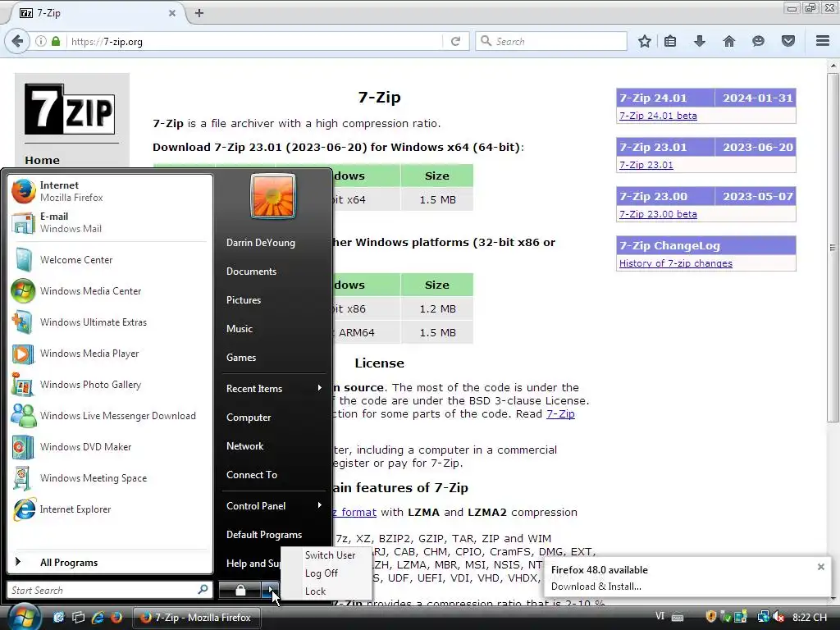Viewport: 840px width, 630px height.
Task: Click the 7-Zip 24.01 beta link
Action: point(658,116)
